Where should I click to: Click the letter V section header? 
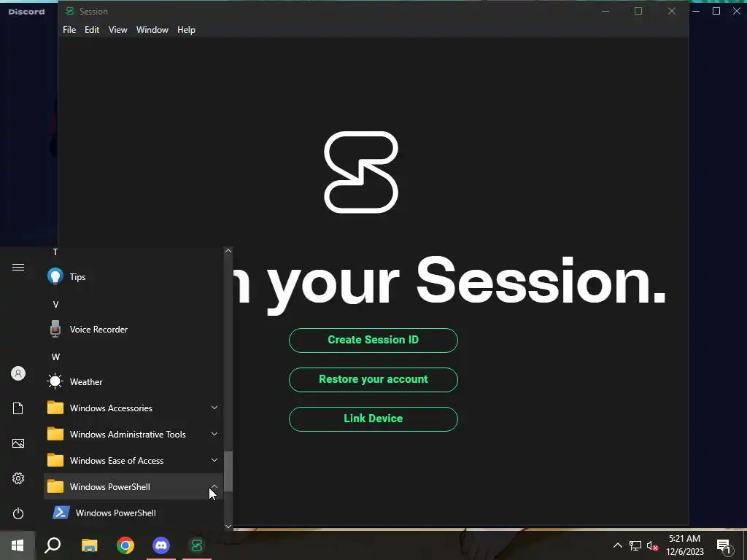(x=55, y=304)
